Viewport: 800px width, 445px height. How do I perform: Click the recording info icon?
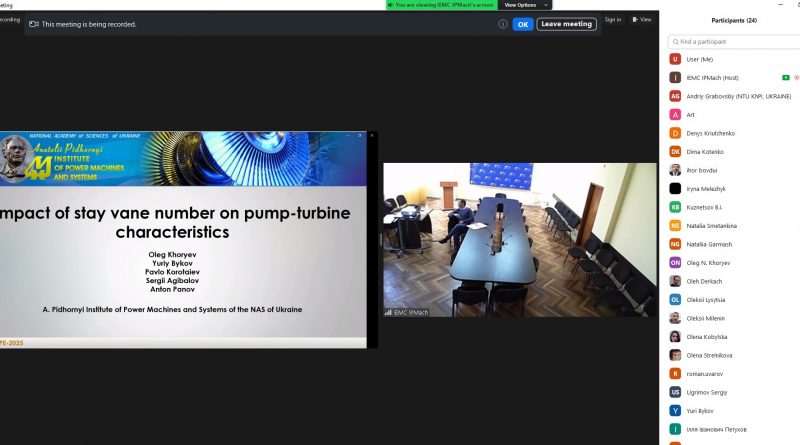tap(503, 24)
